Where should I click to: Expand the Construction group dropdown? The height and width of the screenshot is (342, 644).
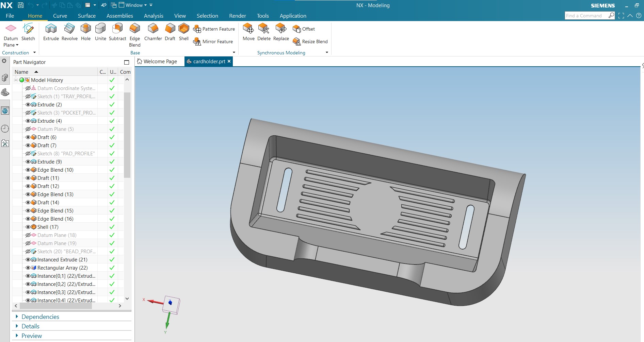tap(34, 53)
